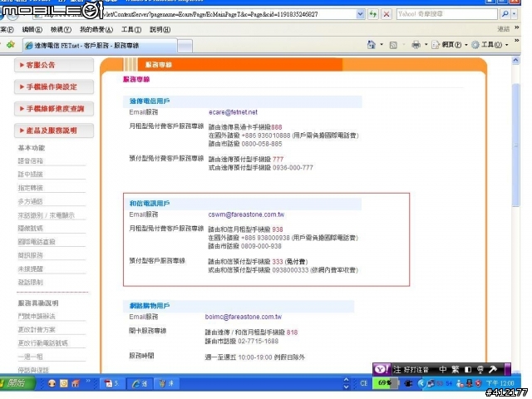532x399 pixels.
Task: Open the search provider dropdown arrow
Action: [x=515, y=14]
